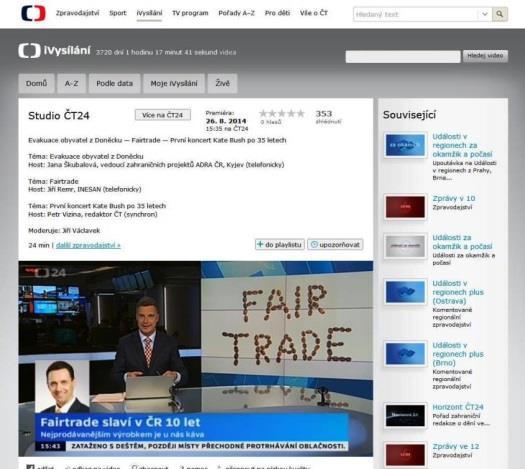Viewport: 525px width, 469px height.
Task: Switch to the Moje iVysílání tab
Action: pos(174,83)
